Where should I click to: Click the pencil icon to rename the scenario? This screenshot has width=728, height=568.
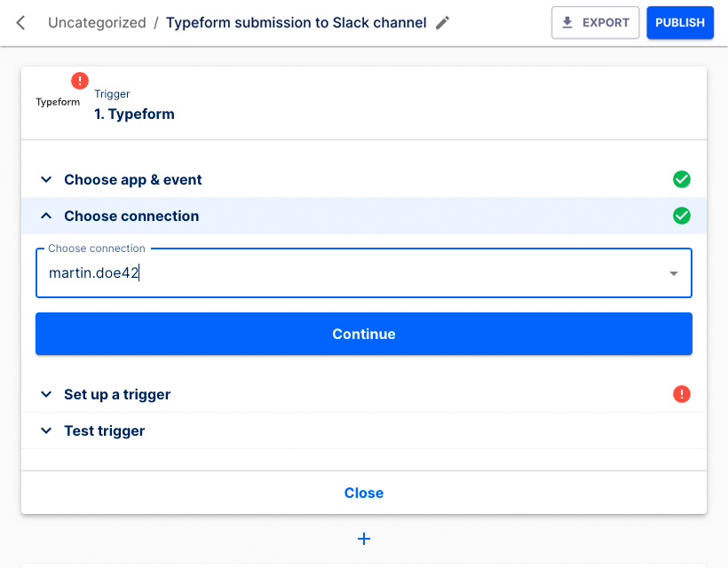[442, 23]
